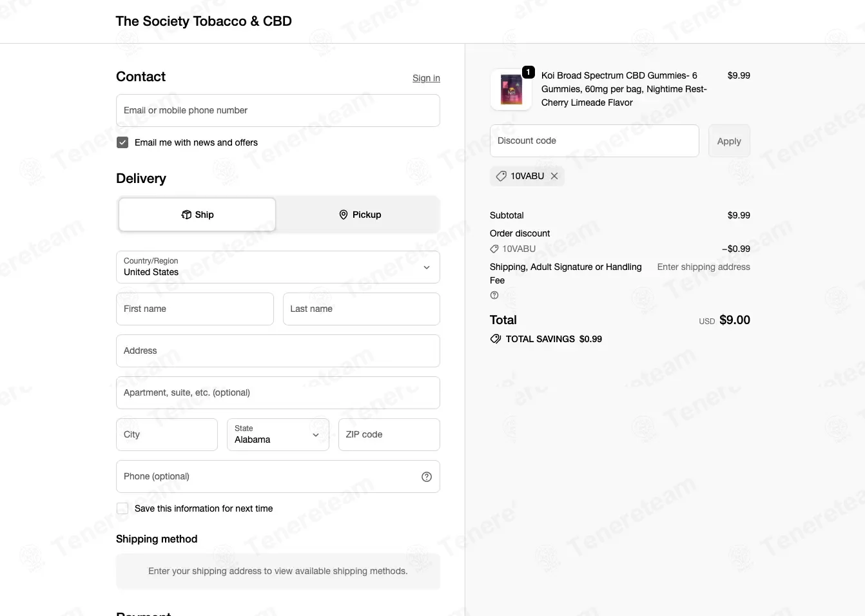Check Save this information for next time
This screenshot has height=616, width=865.
click(x=122, y=508)
